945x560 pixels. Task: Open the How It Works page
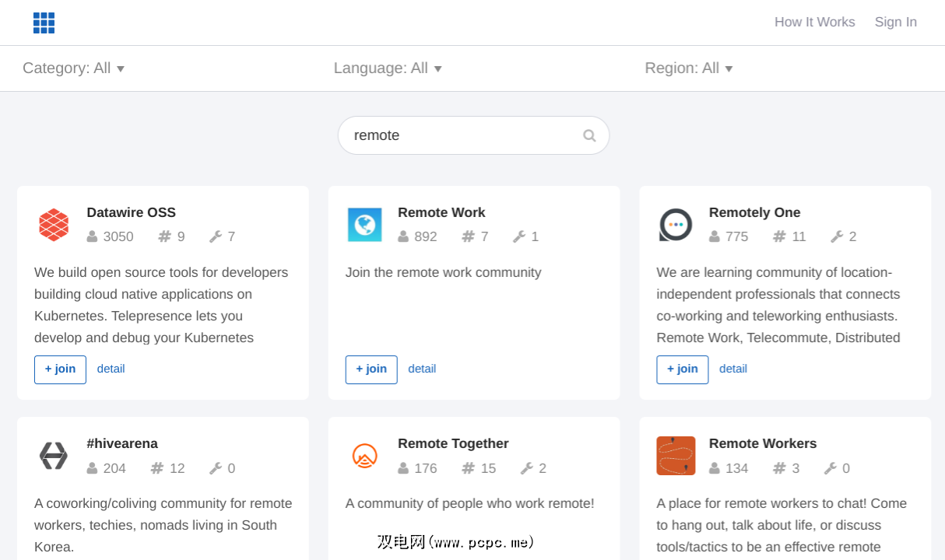814,22
